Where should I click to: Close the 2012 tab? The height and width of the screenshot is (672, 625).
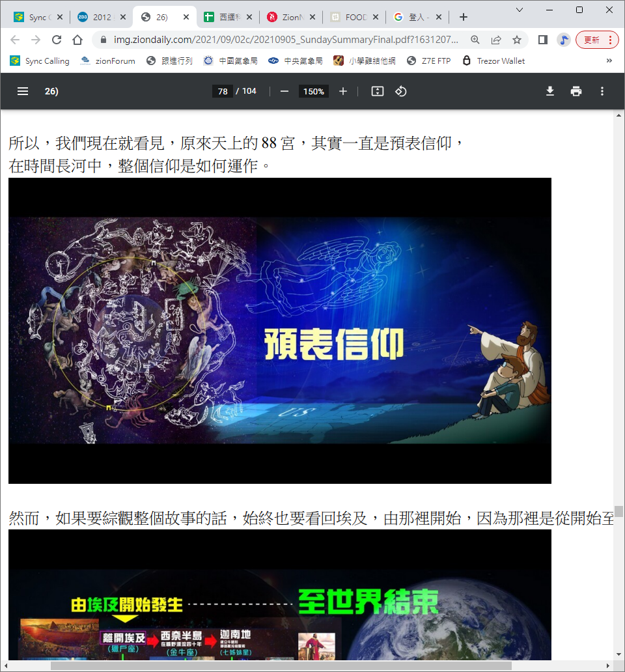[x=123, y=17]
